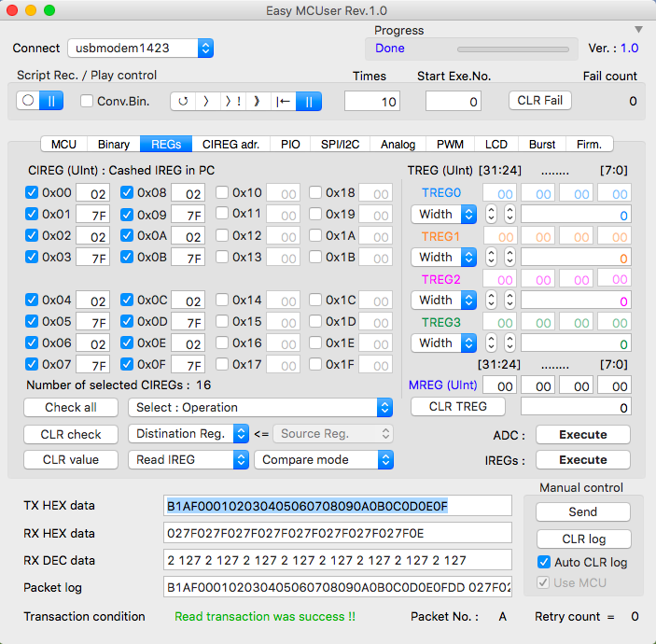
Task: Switch to the PWM tab
Action: click(450, 145)
